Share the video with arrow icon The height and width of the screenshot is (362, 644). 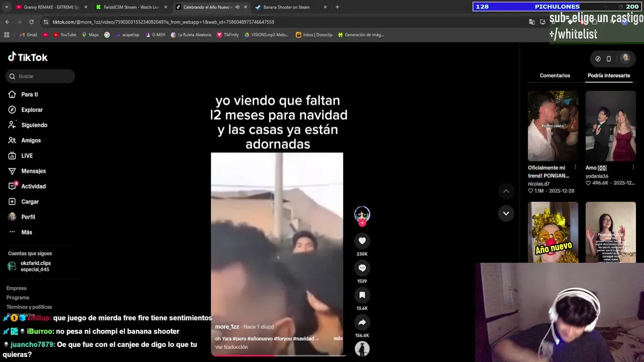362,322
